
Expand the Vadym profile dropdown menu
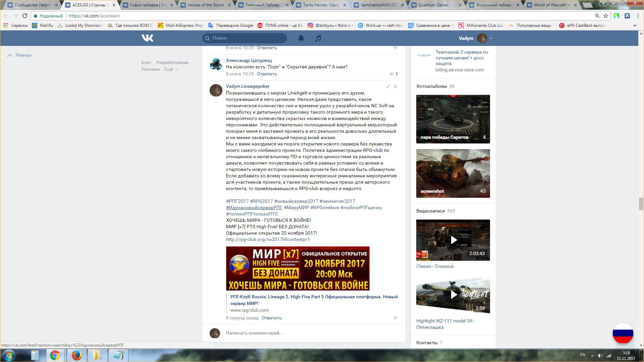click(x=491, y=39)
